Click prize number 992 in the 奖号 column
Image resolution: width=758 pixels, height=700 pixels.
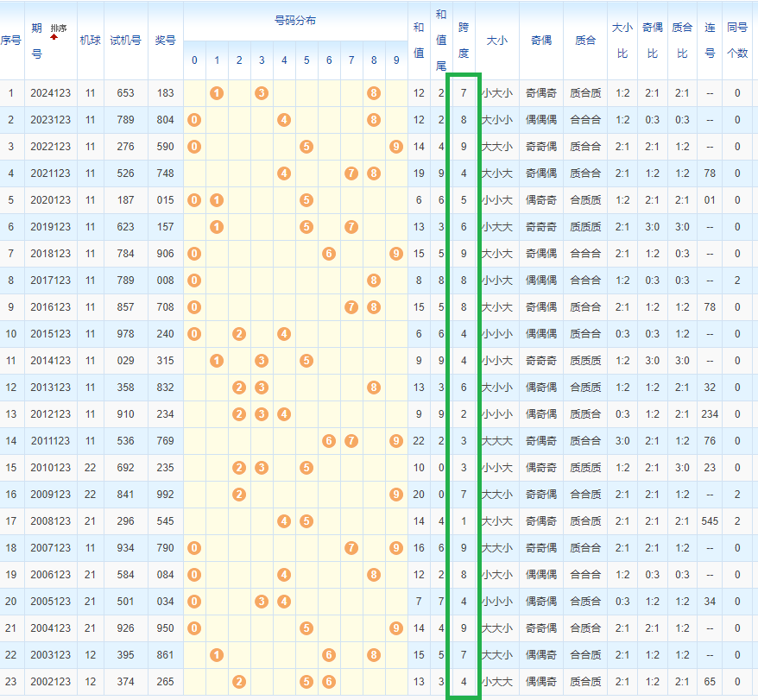(x=165, y=495)
